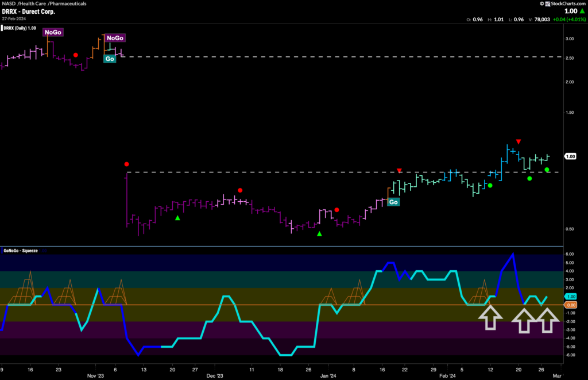This screenshot has height=380, width=588.
Task: Click the red circle in early December
Action: point(240,190)
